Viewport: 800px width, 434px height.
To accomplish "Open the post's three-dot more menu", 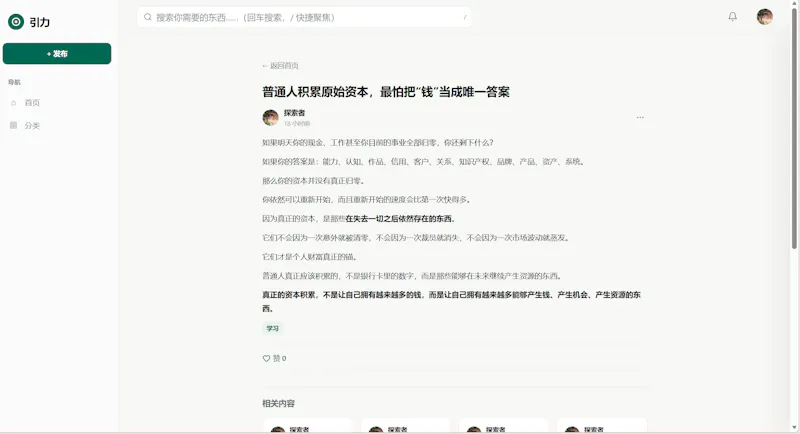I will [x=640, y=117].
